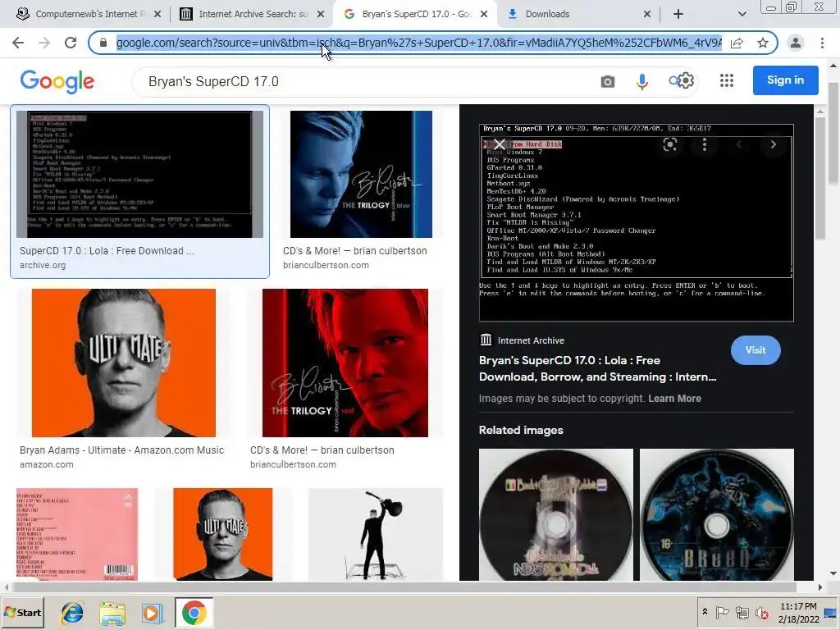Open the blue Trilogy album thumbnail
This screenshot has height=630, width=840.
pyautogui.click(x=361, y=174)
